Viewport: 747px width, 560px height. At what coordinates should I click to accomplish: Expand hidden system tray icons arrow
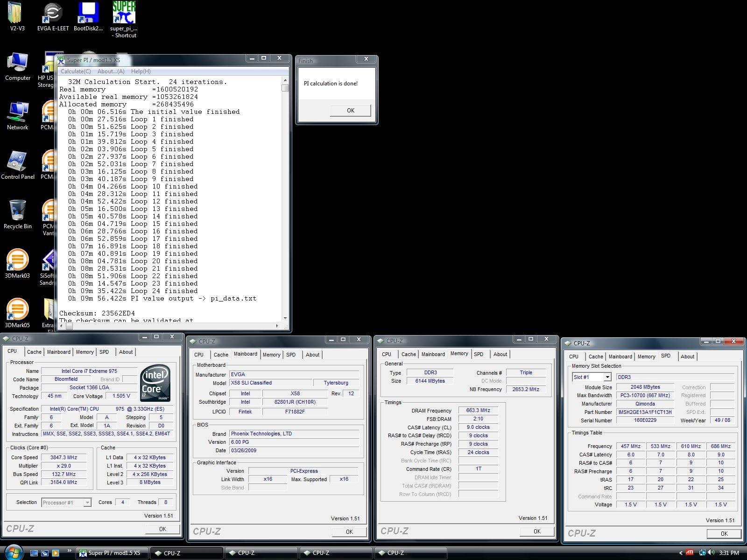click(x=681, y=553)
